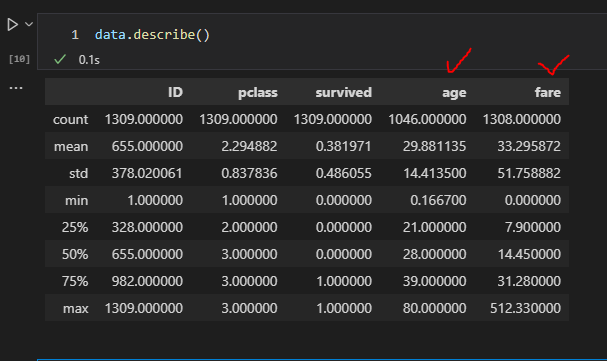Open the cell output more-actions ellipsis

click(x=16, y=88)
